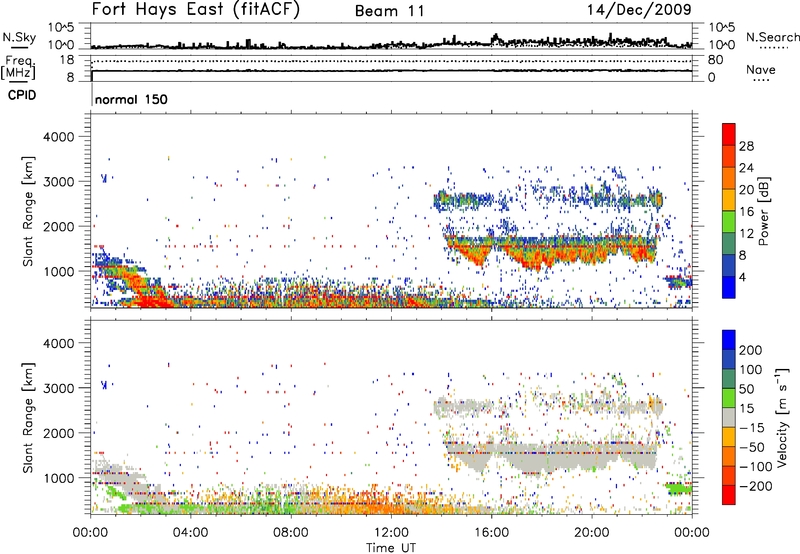Click the velocity colorbar tick "-15"

pos(752,427)
